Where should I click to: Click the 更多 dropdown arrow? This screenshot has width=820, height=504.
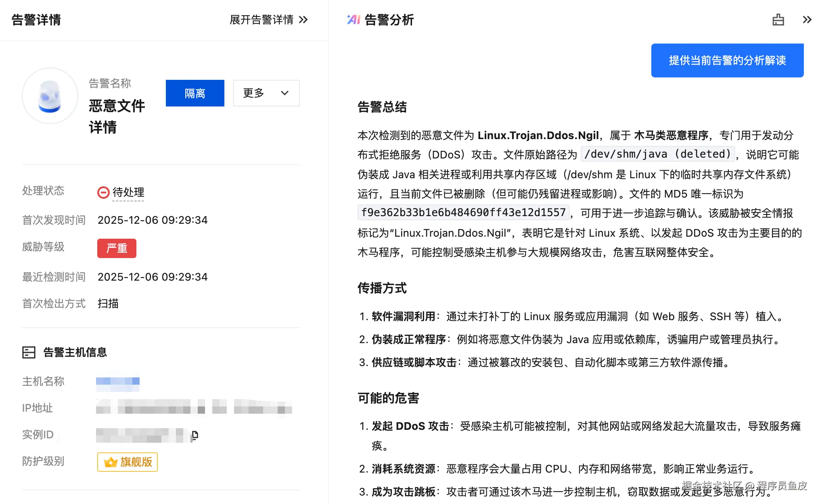285,93
